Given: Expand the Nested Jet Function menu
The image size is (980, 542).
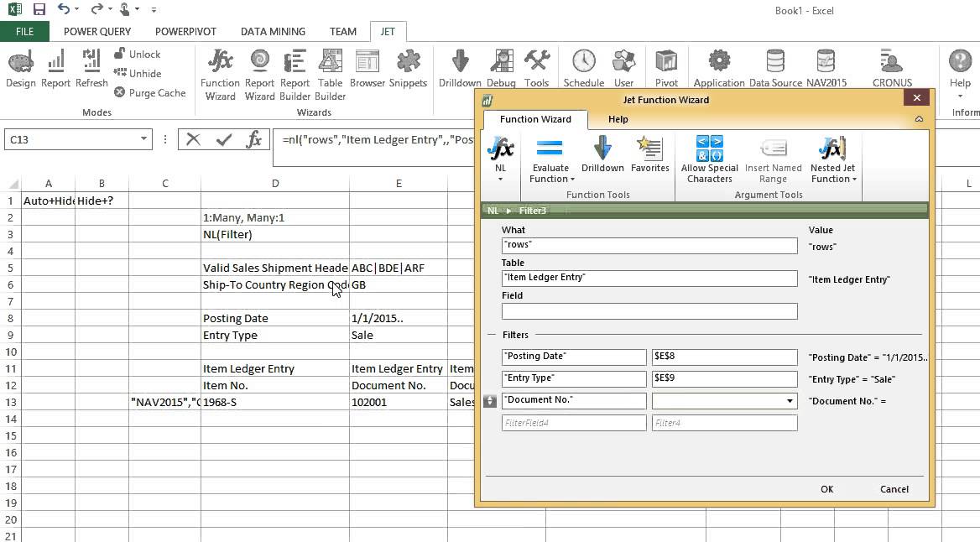Looking at the screenshot, I should (x=854, y=180).
